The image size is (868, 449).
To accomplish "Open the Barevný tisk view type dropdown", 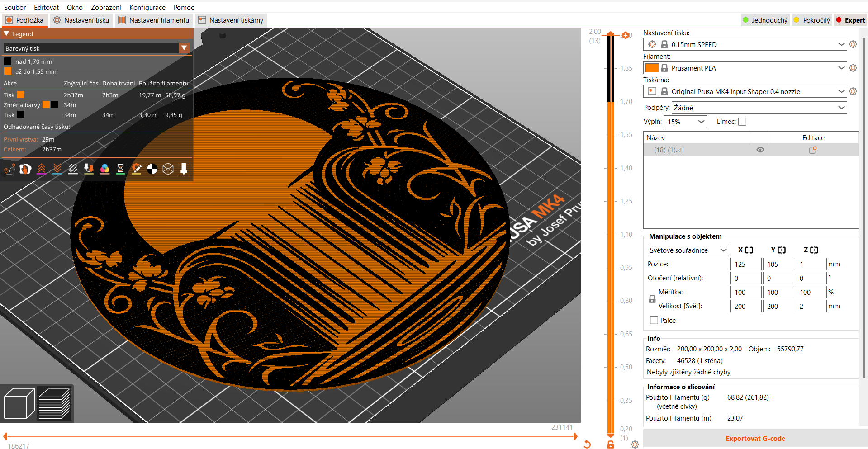I will (184, 48).
